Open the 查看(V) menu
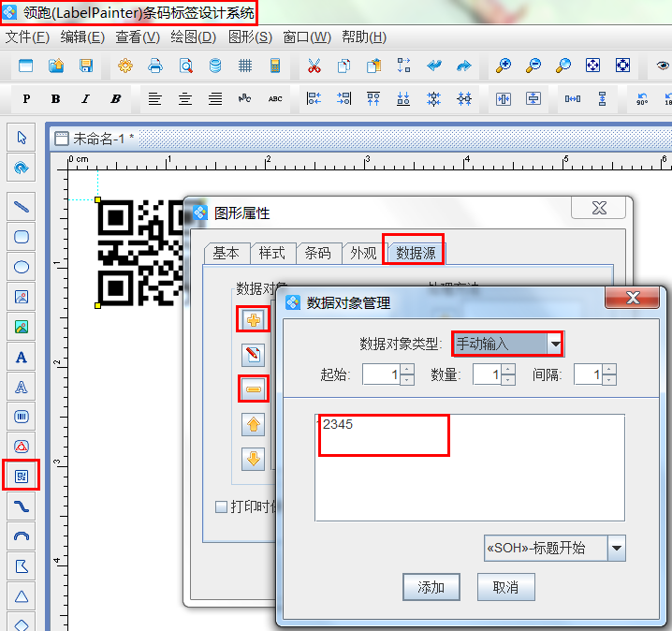 (x=138, y=37)
